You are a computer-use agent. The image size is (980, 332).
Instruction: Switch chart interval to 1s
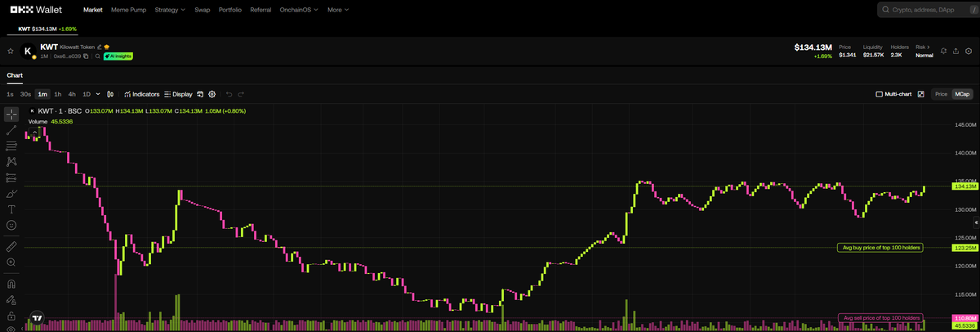(10, 94)
